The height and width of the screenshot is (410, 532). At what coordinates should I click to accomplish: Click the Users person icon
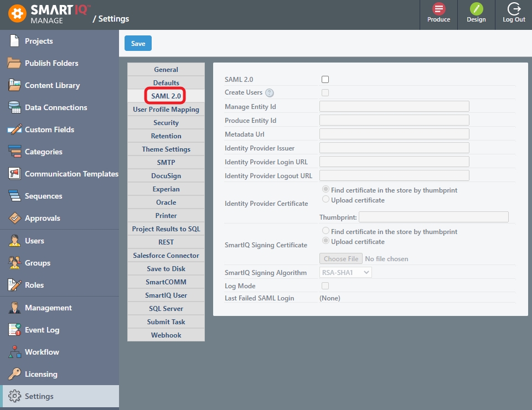click(14, 241)
